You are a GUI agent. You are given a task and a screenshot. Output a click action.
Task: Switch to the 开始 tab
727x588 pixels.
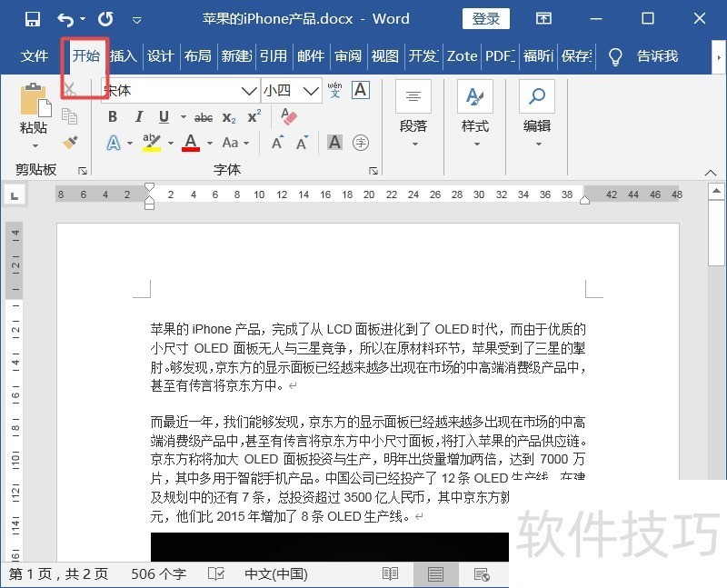point(85,56)
